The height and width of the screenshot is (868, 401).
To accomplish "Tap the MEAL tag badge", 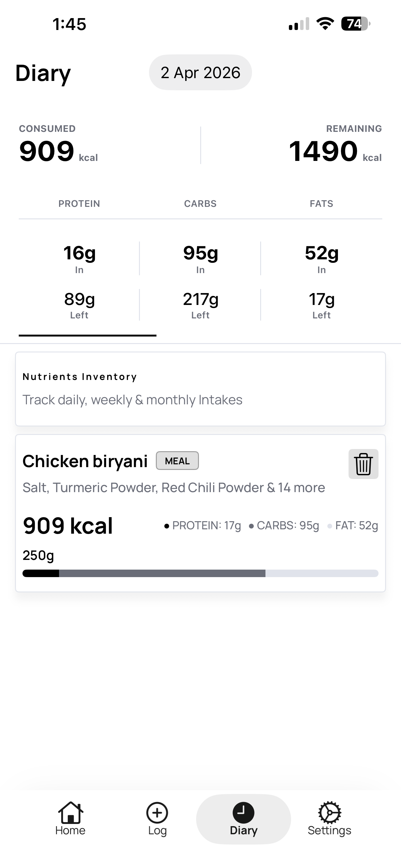I will click(177, 461).
